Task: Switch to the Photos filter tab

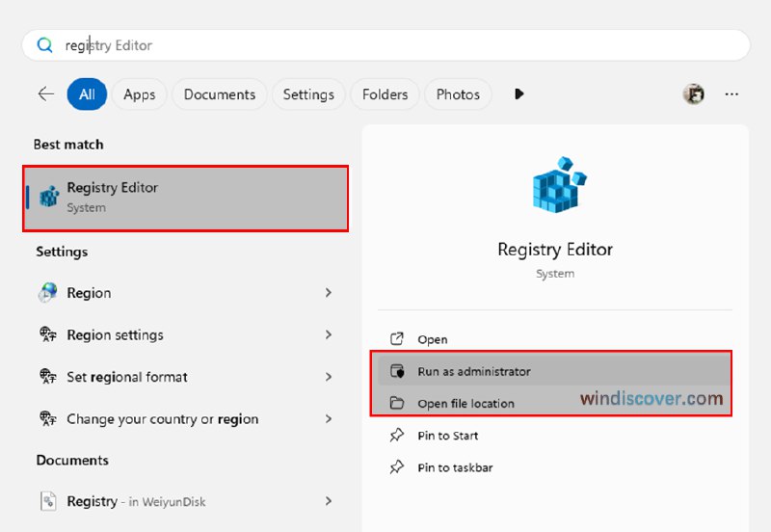Action: click(458, 93)
